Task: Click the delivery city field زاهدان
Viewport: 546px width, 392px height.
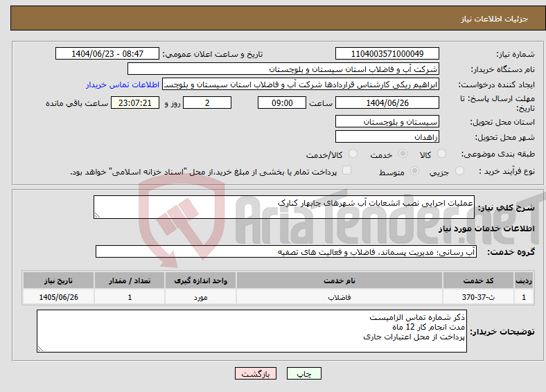Action: [x=387, y=136]
